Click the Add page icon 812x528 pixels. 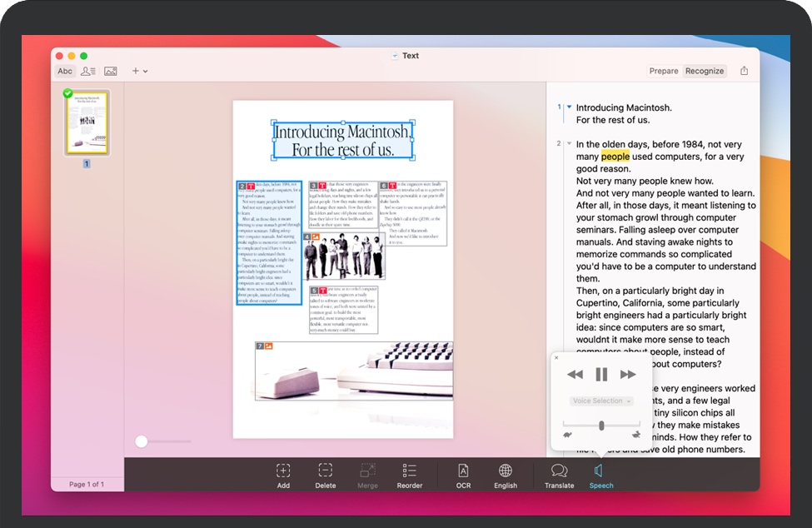click(x=283, y=476)
